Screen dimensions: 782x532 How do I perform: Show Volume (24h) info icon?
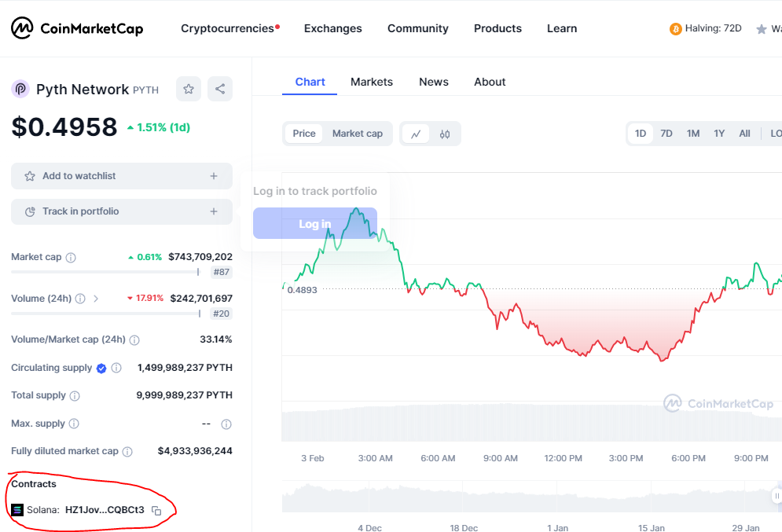pyautogui.click(x=80, y=299)
